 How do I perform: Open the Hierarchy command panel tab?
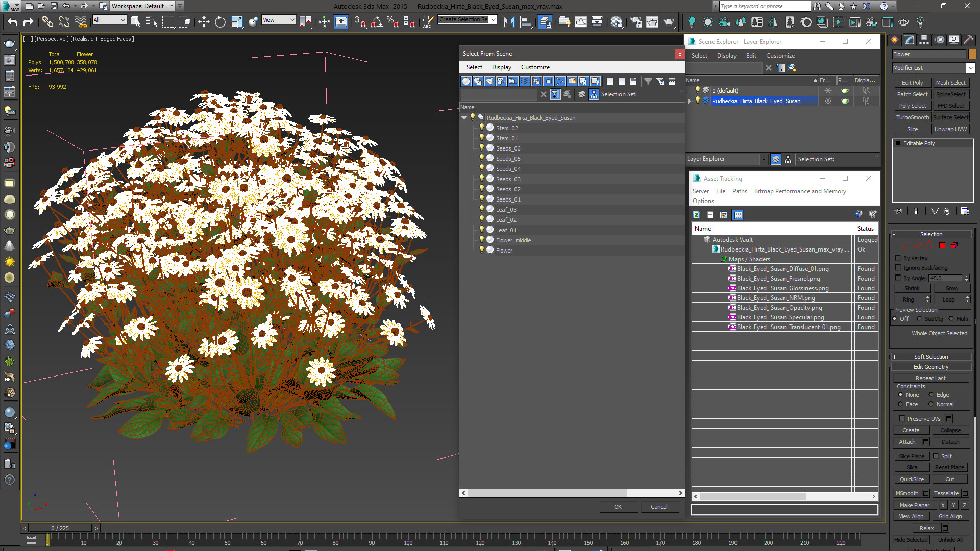[x=924, y=40]
